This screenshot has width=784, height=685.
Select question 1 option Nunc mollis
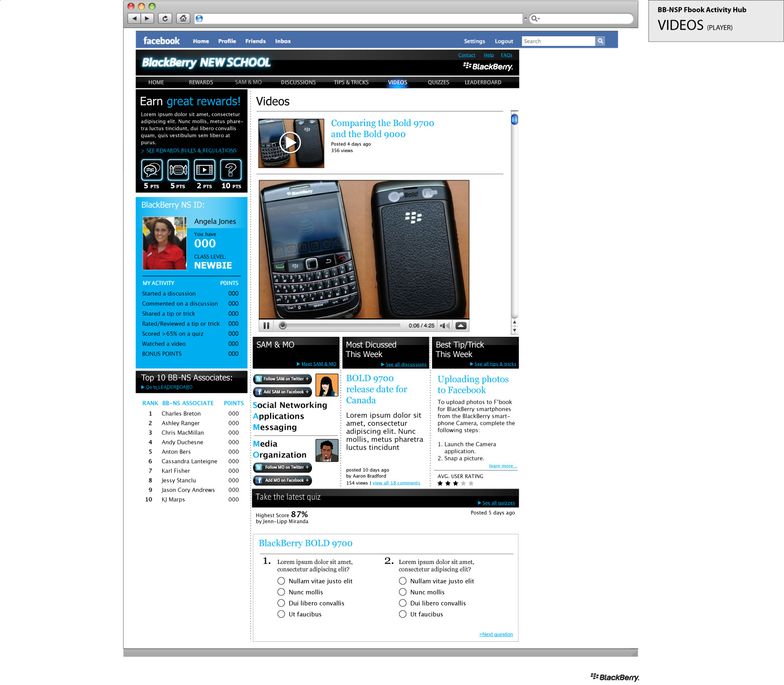[x=281, y=592]
